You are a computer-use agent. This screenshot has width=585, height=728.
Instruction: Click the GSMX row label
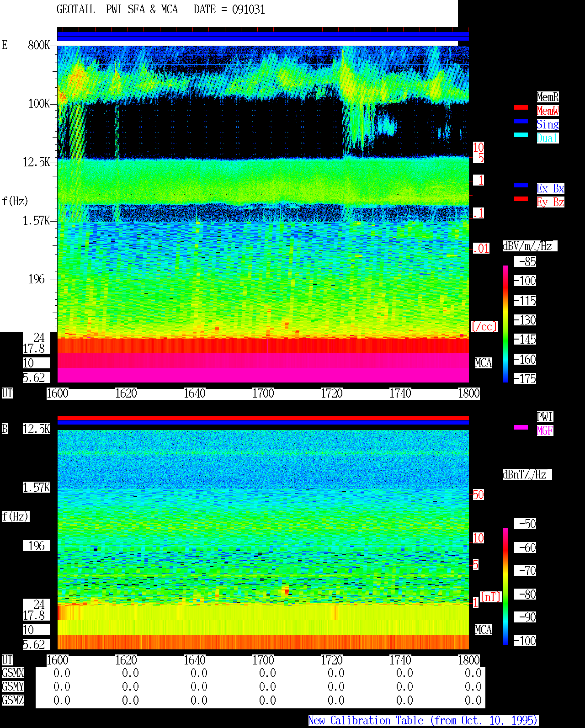(13, 673)
